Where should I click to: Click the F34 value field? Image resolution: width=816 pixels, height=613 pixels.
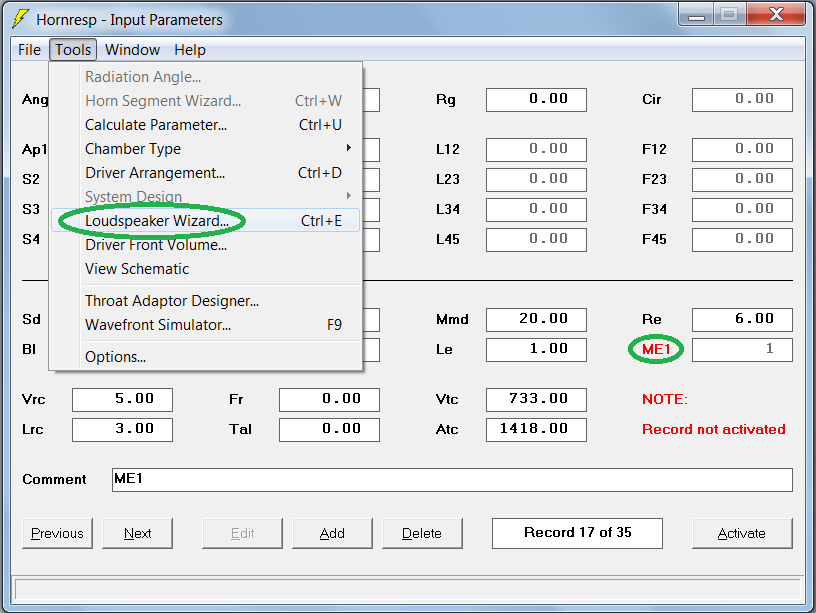(742, 210)
